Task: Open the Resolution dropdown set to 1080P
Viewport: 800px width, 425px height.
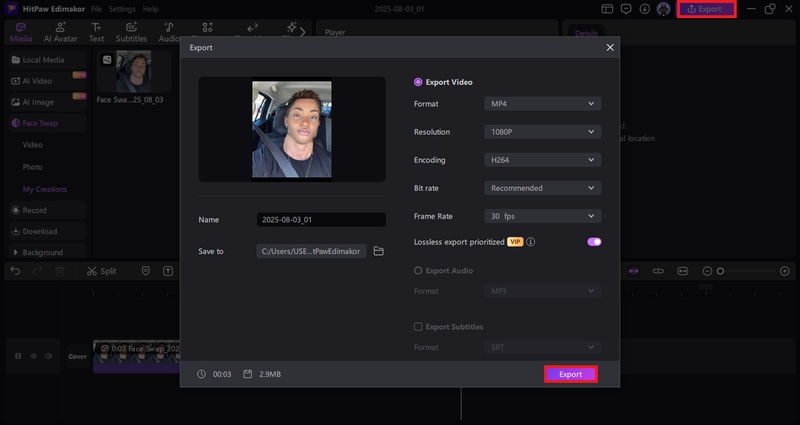Action: (x=542, y=132)
